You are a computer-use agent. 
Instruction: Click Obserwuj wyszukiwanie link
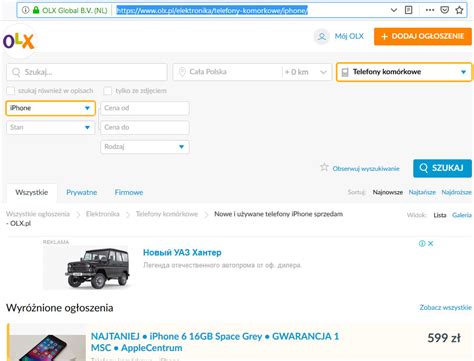(366, 169)
